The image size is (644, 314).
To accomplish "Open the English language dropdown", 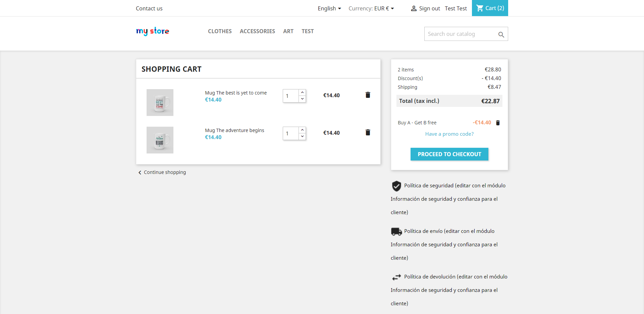I will [x=329, y=8].
